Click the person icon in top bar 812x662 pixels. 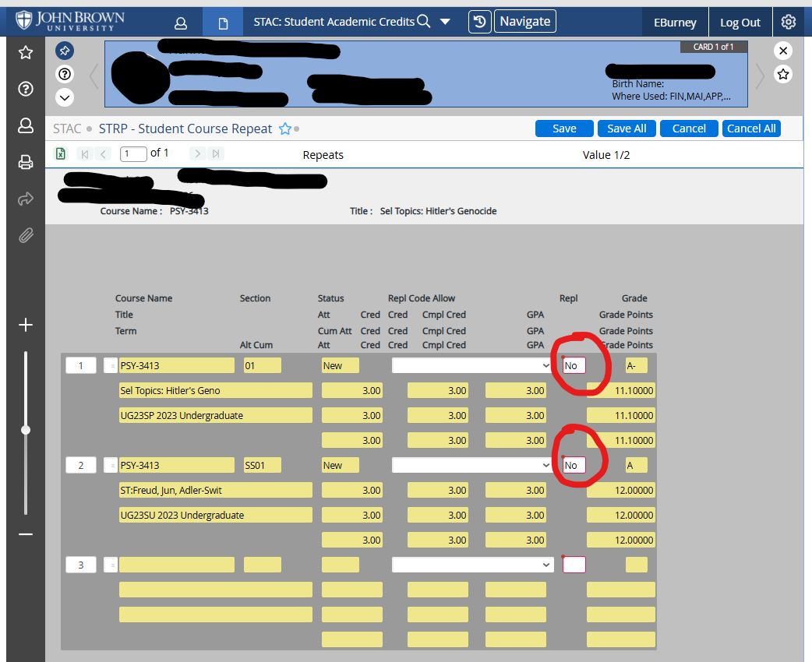click(x=181, y=23)
